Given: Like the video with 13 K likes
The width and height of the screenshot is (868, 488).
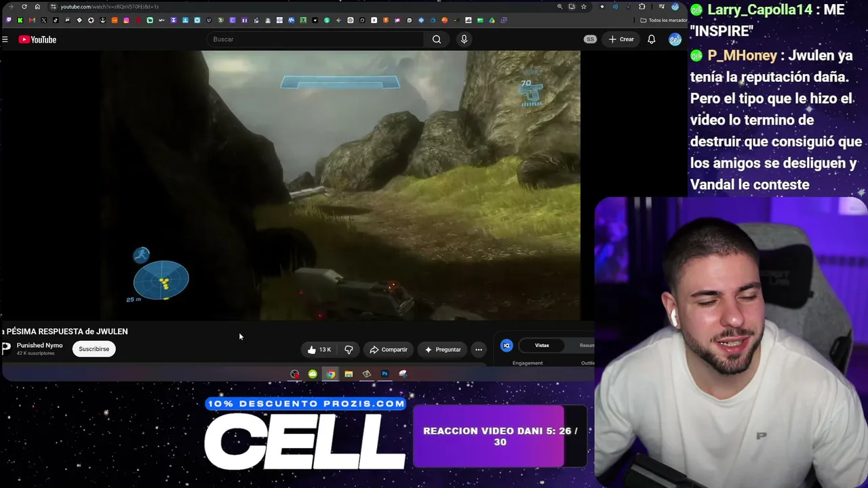Looking at the screenshot, I should [319, 350].
